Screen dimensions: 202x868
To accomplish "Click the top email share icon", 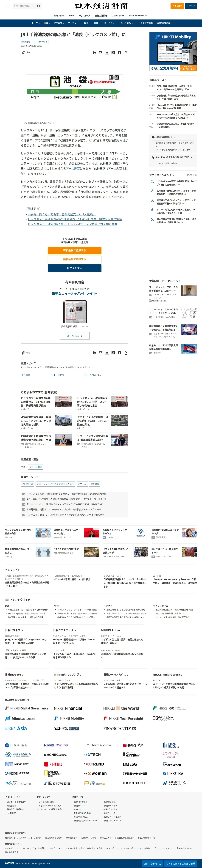I will pyautogui.click(x=101, y=53).
